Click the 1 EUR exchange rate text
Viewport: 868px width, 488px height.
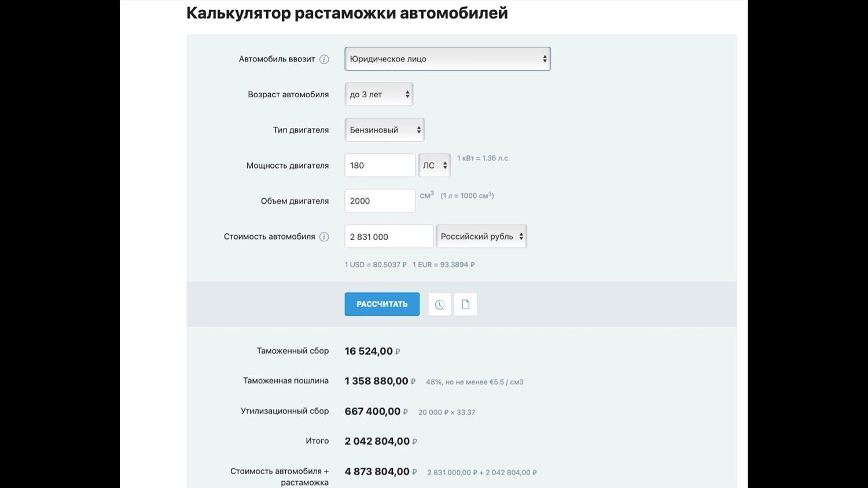pos(443,264)
